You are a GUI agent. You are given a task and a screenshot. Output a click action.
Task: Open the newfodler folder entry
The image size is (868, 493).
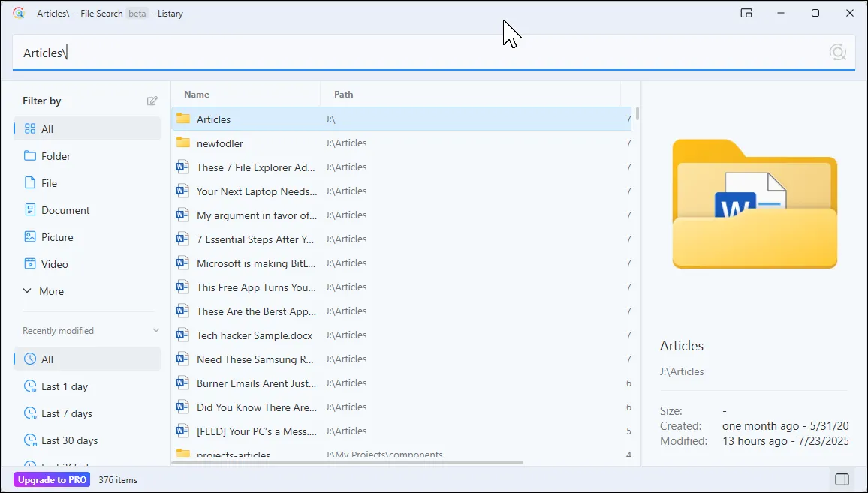pyautogui.click(x=218, y=143)
